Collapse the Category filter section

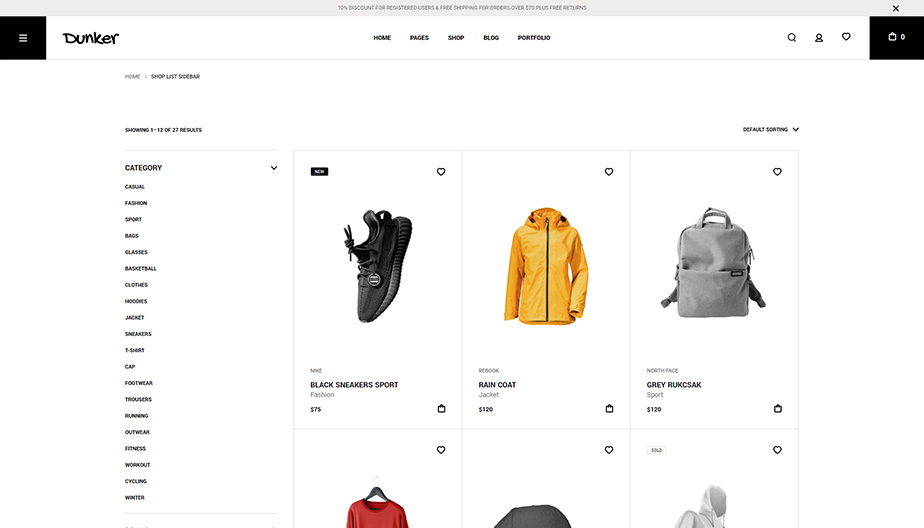pos(274,168)
